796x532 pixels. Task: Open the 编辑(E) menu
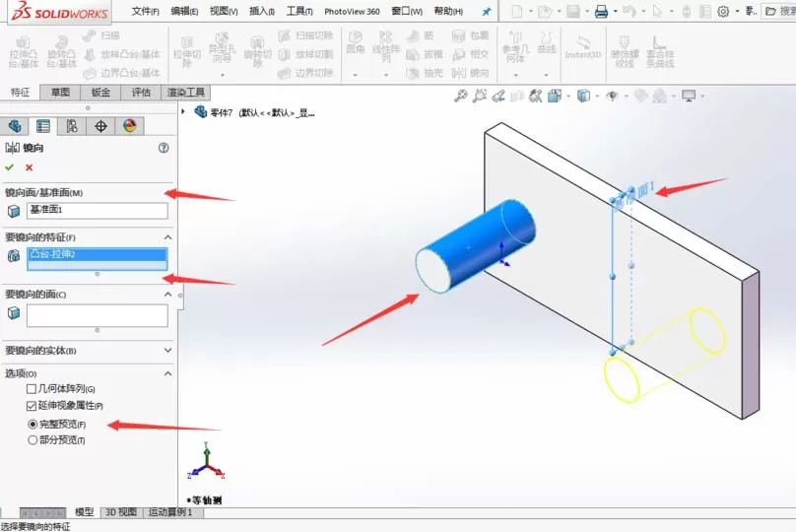pyautogui.click(x=184, y=11)
